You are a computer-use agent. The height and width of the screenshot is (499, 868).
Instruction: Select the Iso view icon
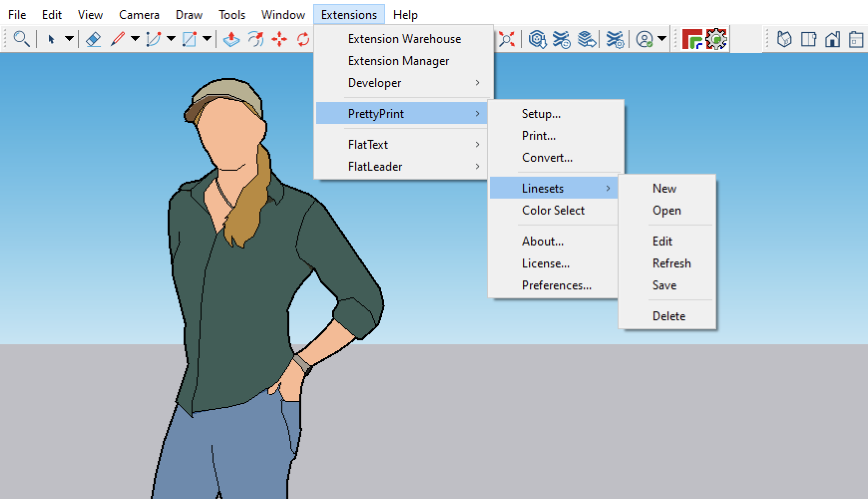click(x=784, y=39)
